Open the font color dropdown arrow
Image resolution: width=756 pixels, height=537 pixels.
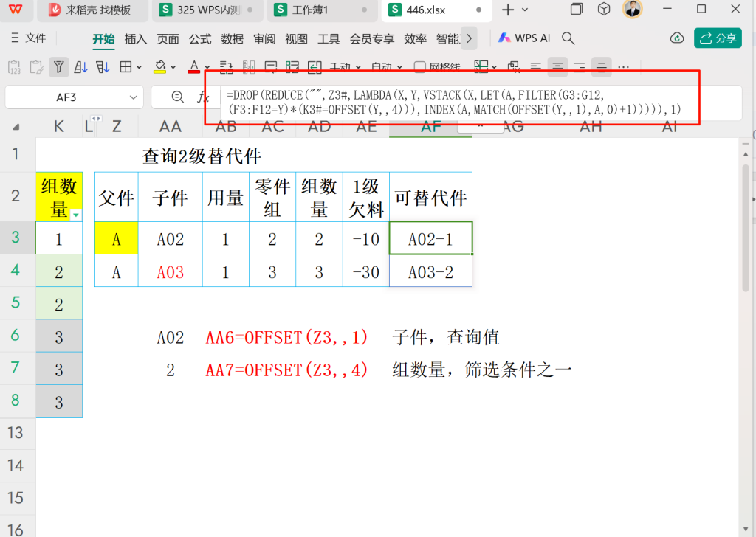[207, 67]
